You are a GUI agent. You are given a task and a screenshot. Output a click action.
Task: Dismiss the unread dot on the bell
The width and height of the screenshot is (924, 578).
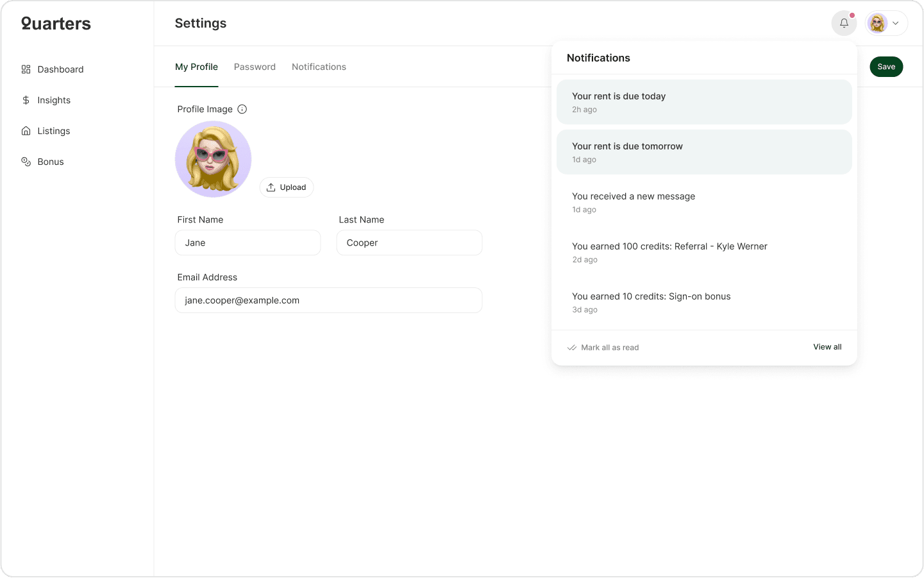(852, 14)
